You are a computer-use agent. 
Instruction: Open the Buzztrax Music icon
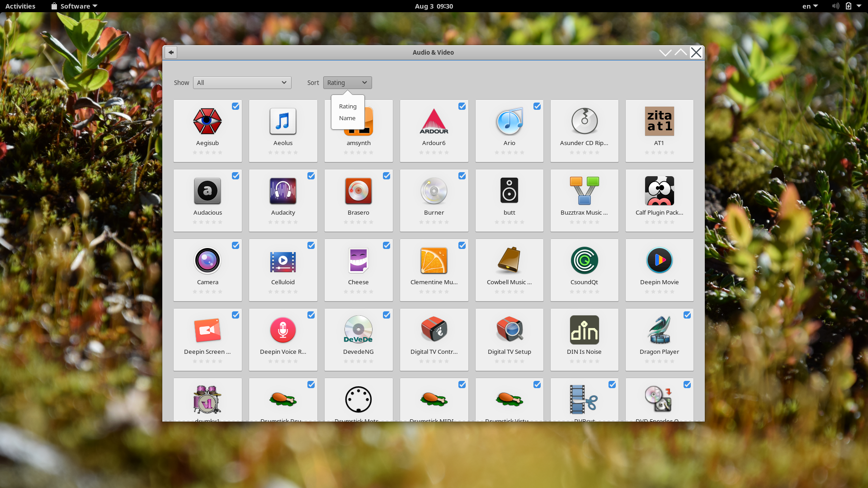(585, 191)
